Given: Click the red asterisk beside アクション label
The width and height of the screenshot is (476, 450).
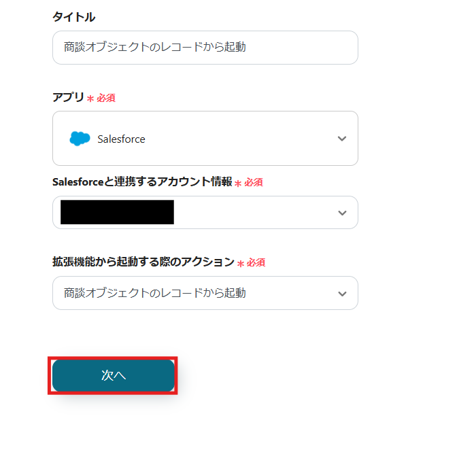Looking at the screenshot, I should click(x=240, y=263).
